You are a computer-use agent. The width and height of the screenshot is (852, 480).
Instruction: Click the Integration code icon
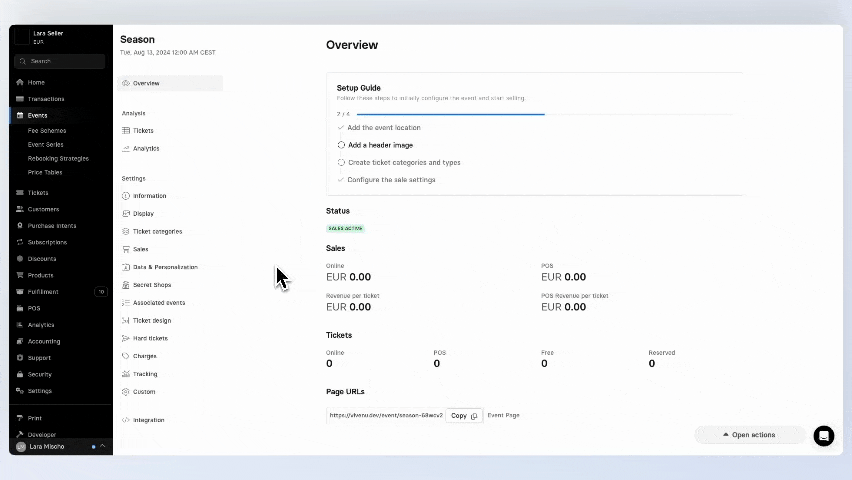[x=125, y=420]
